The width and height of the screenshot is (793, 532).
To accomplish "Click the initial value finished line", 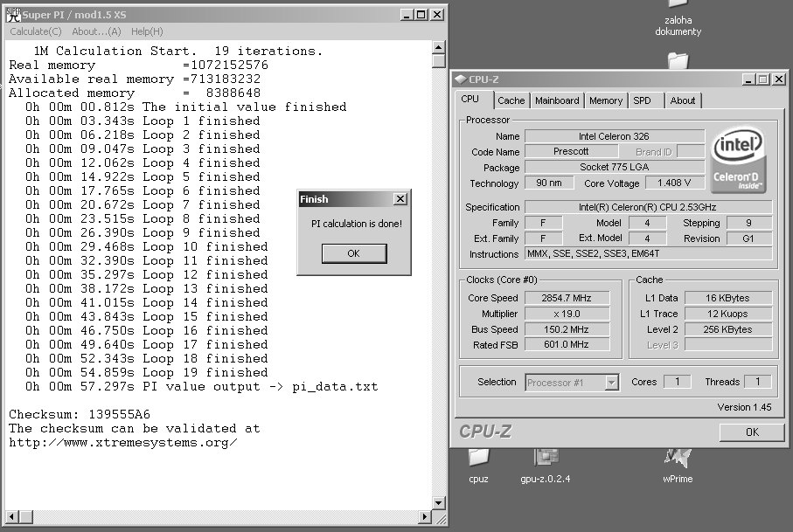I will [186, 107].
